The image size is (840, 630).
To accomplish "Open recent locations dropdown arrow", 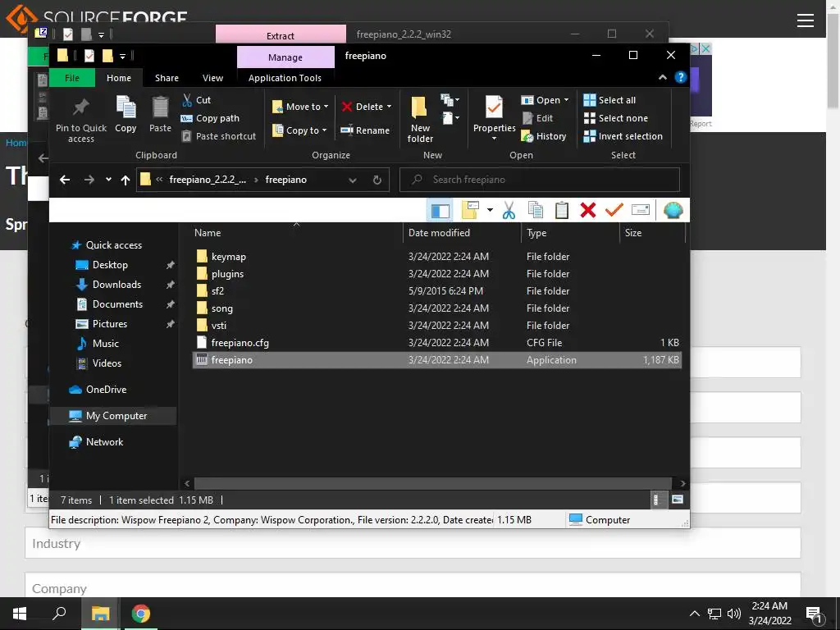I will click(x=108, y=180).
